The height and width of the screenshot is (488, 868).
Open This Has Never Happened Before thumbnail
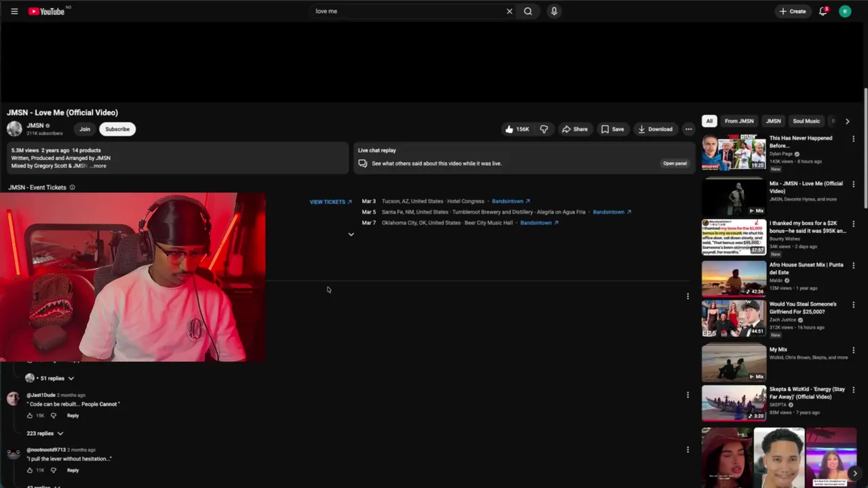734,152
